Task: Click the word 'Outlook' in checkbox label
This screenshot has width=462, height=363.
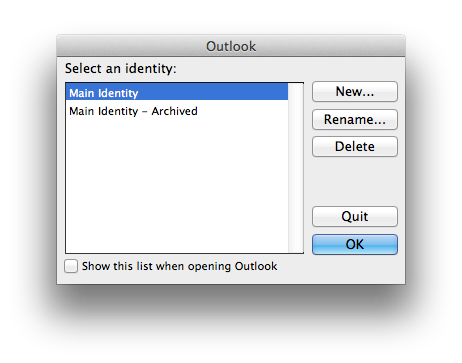Action: click(256, 266)
